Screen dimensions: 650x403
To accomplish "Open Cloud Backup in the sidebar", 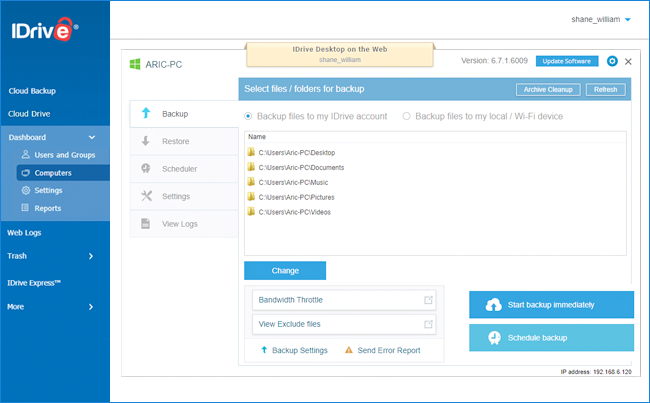I will 32,91.
